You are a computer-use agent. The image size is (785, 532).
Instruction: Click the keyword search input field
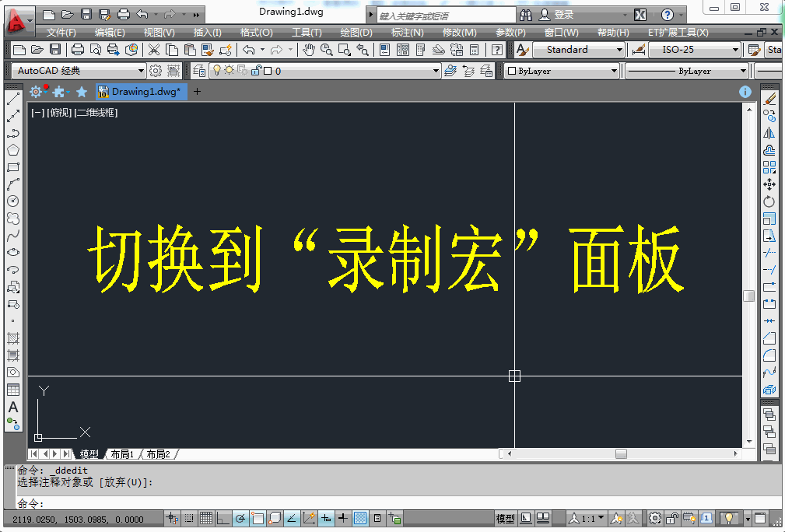click(x=446, y=16)
